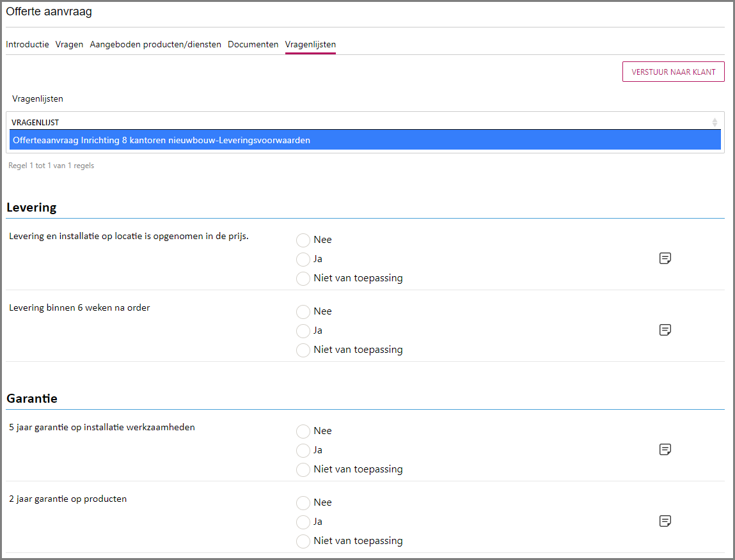Open note for '2 jaar garantie op producten' question
The width and height of the screenshot is (735, 560).
665,521
